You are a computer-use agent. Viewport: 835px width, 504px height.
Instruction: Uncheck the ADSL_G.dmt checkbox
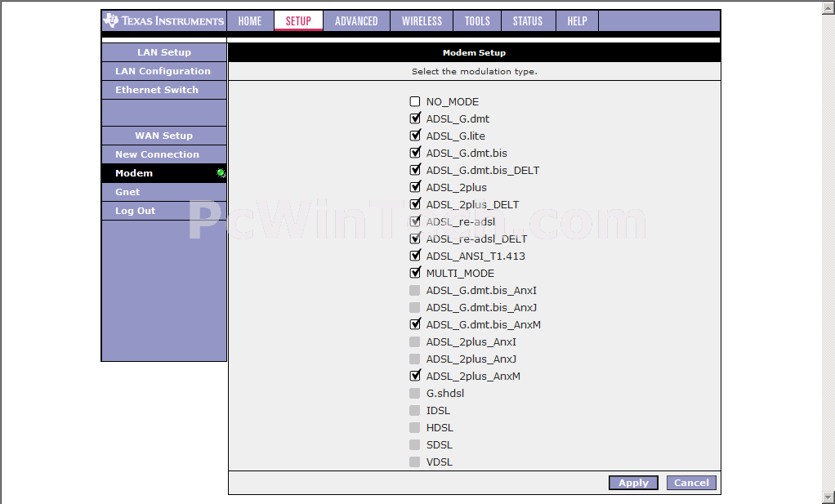pyautogui.click(x=415, y=119)
